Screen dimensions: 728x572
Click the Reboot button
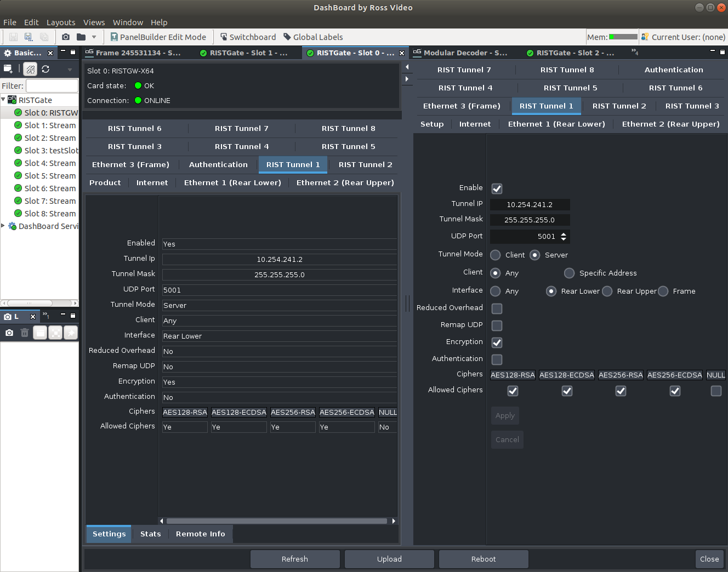tap(484, 559)
